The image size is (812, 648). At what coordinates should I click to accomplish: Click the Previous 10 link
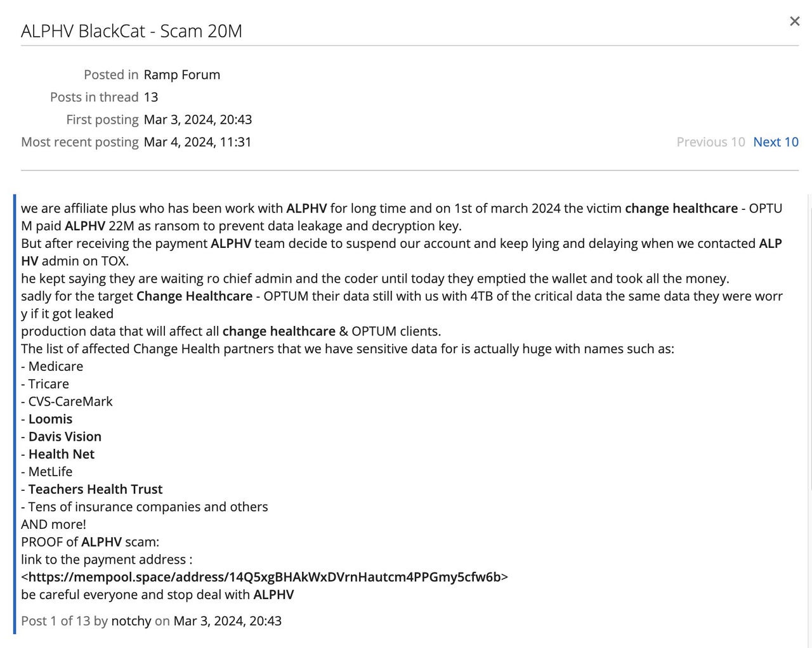coord(710,142)
